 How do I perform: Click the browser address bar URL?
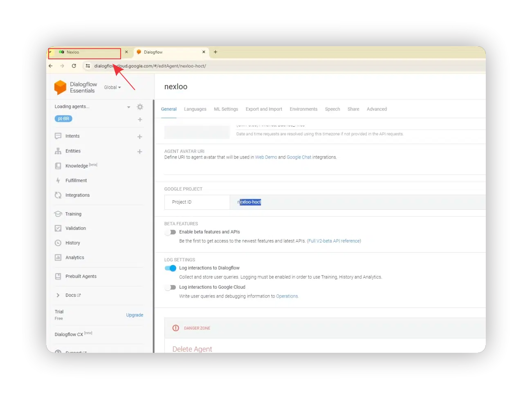coord(150,66)
